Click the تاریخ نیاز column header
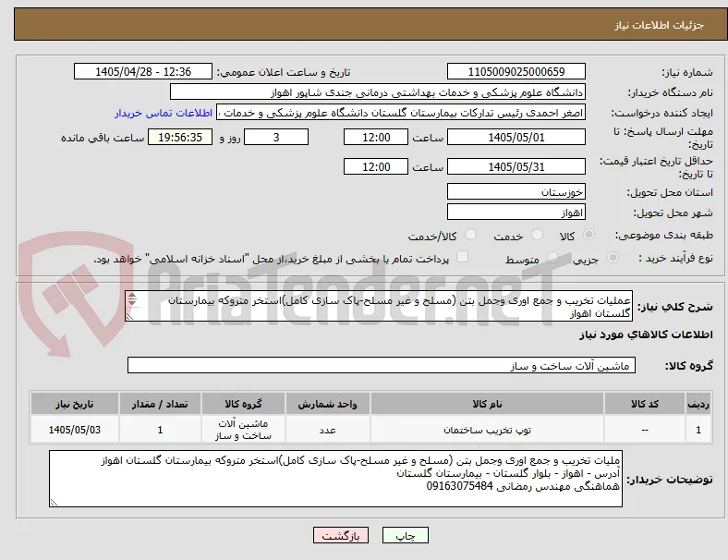 (75, 404)
